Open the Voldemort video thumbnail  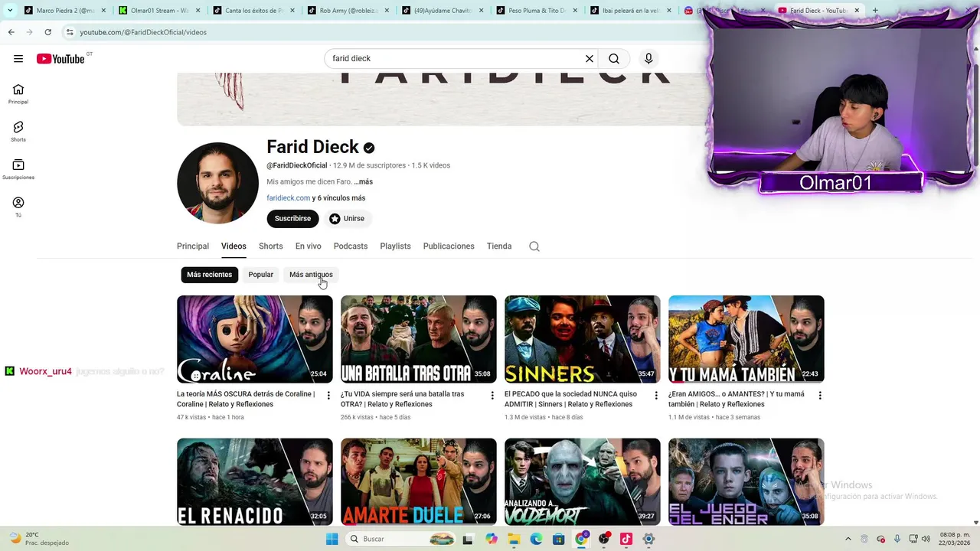583,481
